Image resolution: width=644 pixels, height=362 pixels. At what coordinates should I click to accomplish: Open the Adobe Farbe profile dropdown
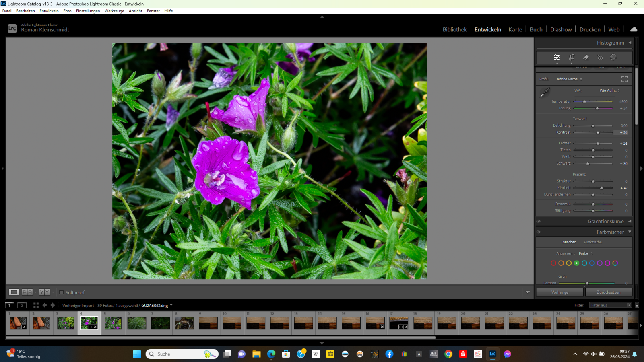point(569,79)
